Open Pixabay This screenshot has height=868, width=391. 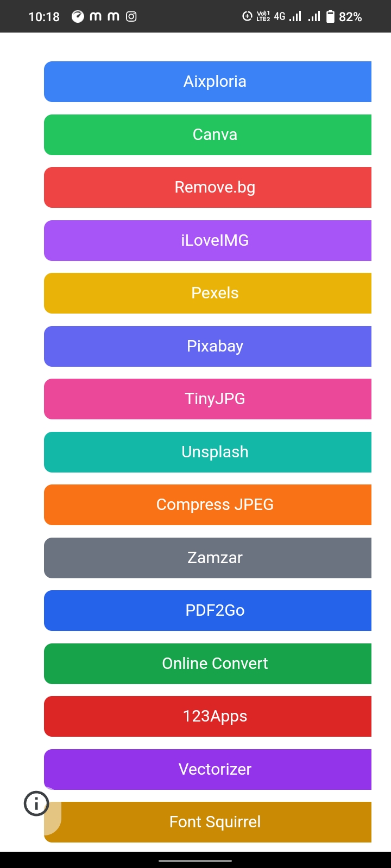[215, 346]
